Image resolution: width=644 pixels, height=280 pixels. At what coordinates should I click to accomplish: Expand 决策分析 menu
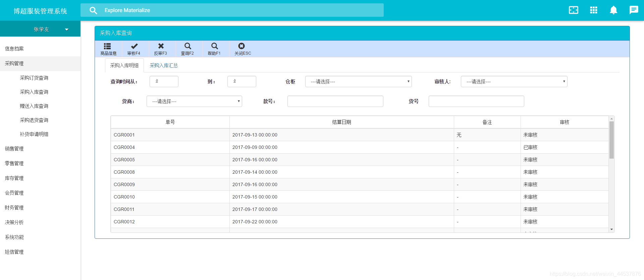40,222
